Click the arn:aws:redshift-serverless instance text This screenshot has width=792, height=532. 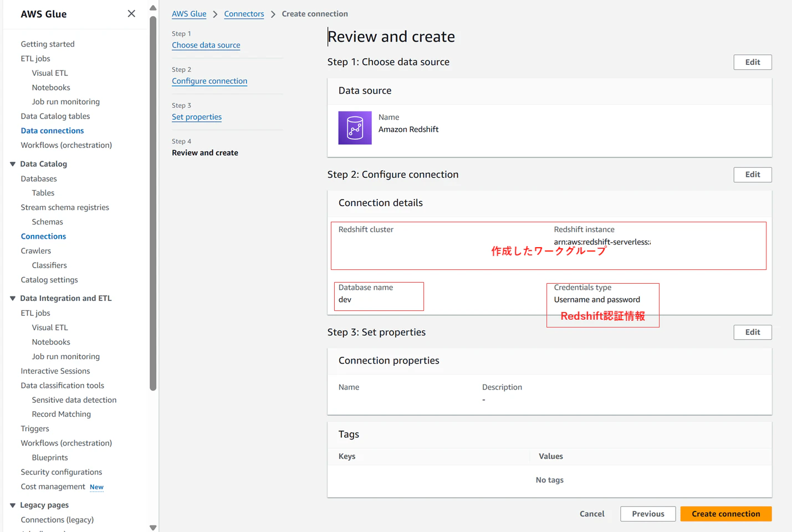[x=602, y=242]
